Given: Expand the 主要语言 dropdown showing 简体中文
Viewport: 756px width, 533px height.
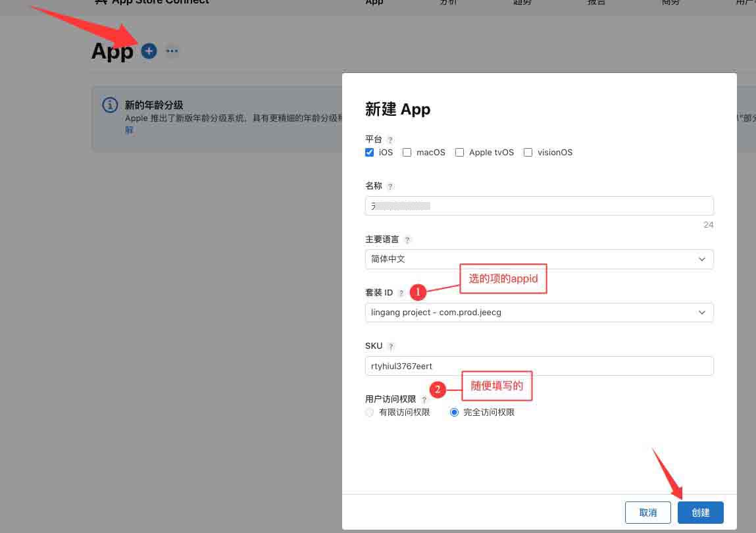Looking at the screenshot, I should tap(539, 259).
